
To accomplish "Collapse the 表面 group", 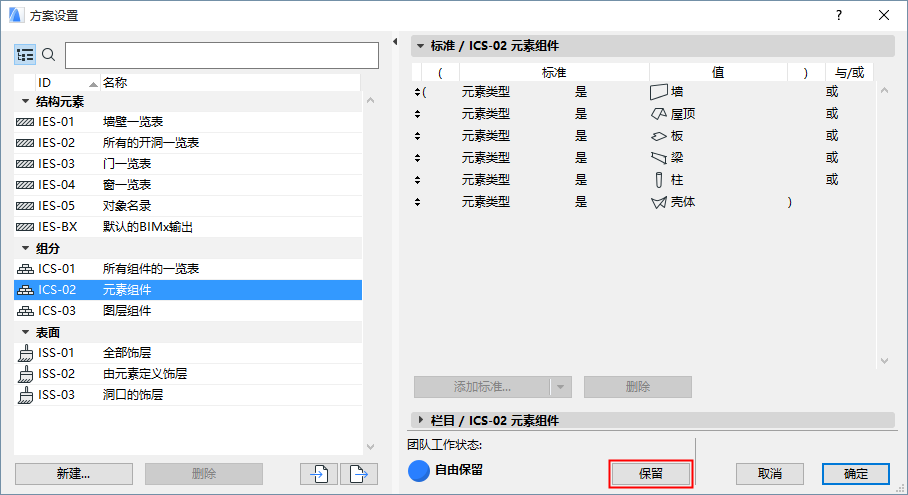I will 25,332.
